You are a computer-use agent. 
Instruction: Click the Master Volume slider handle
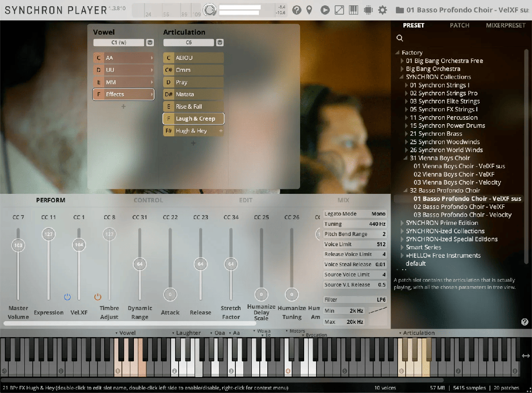[18, 245]
